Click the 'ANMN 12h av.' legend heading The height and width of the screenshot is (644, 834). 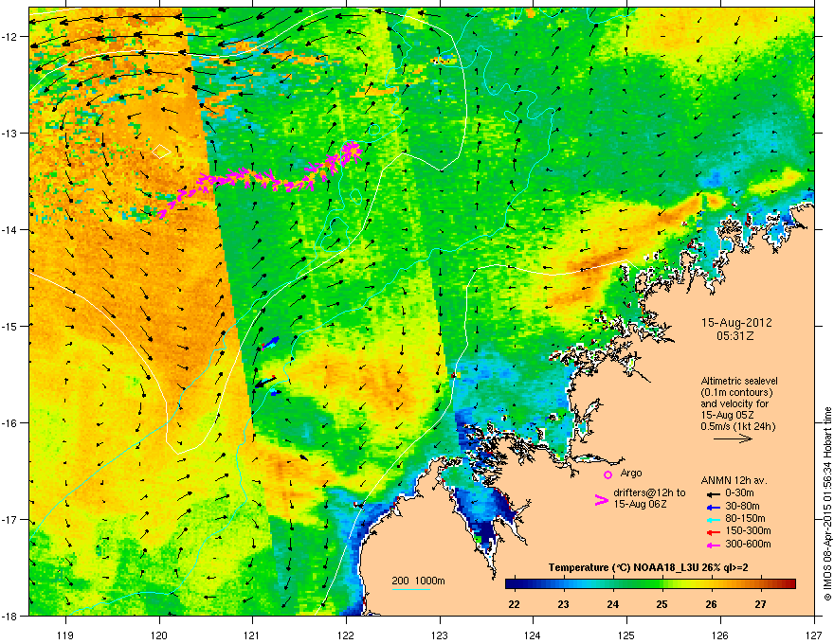click(x=734, y=481)
